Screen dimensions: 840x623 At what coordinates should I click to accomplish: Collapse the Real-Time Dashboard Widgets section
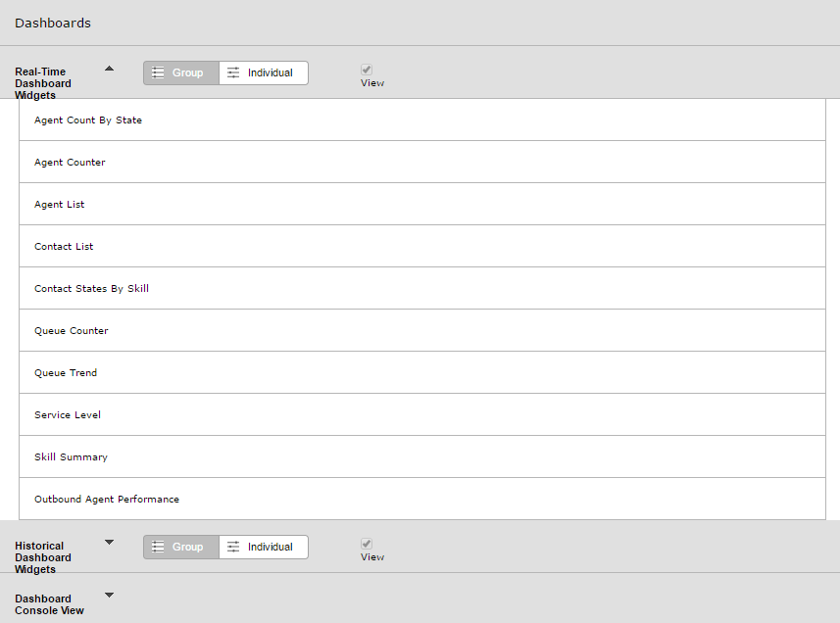[x=109, y=69]
